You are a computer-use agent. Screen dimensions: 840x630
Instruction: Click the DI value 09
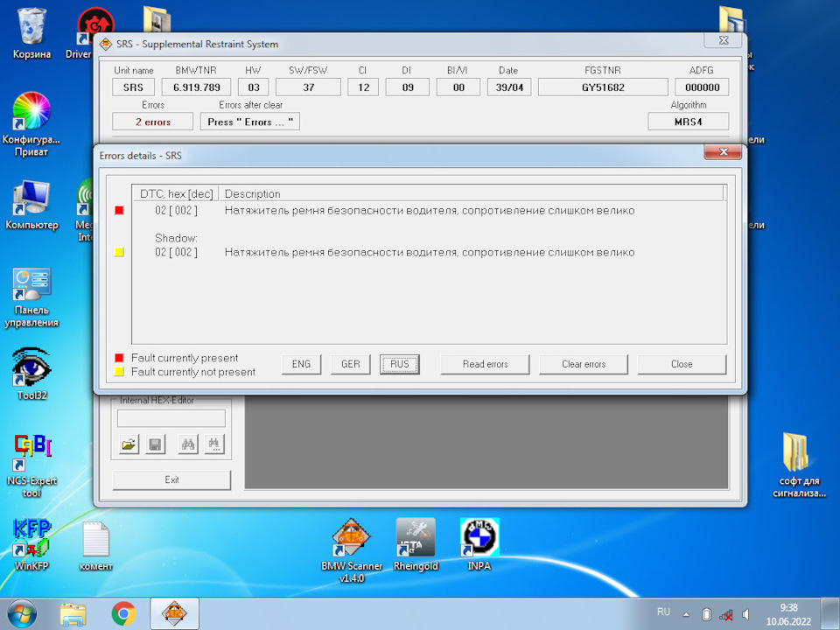[x=408, y=87]
